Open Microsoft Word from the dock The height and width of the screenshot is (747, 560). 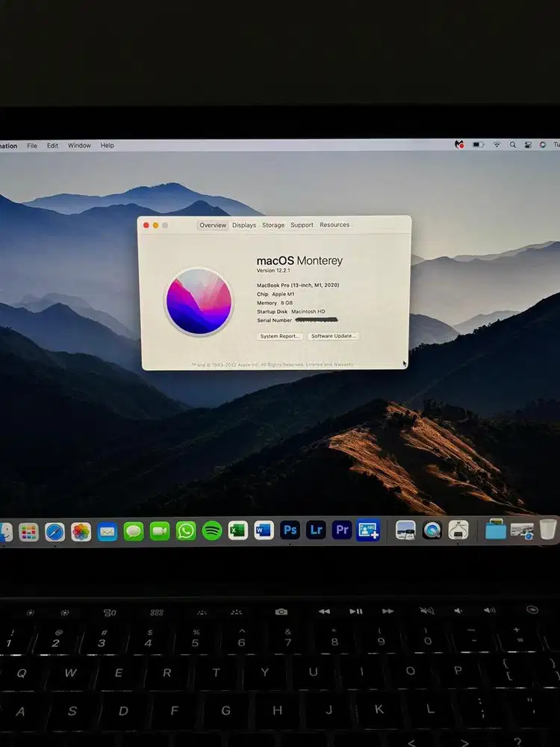click(x=264, y=530)
